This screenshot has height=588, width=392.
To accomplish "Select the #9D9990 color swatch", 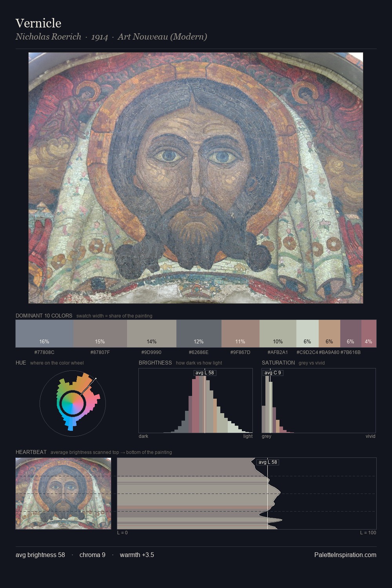I will click(x=152, y=334).
